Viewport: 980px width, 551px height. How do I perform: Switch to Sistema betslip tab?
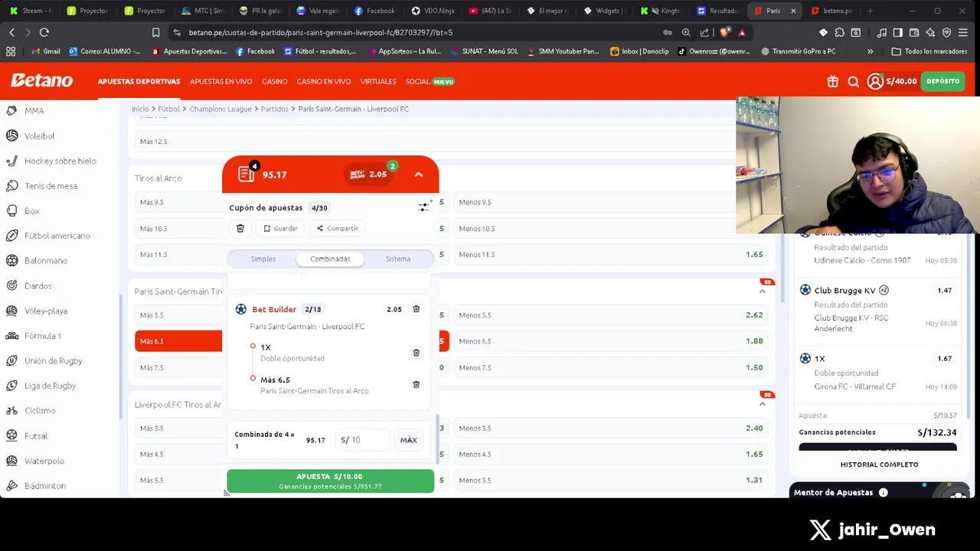click(397, 259)
